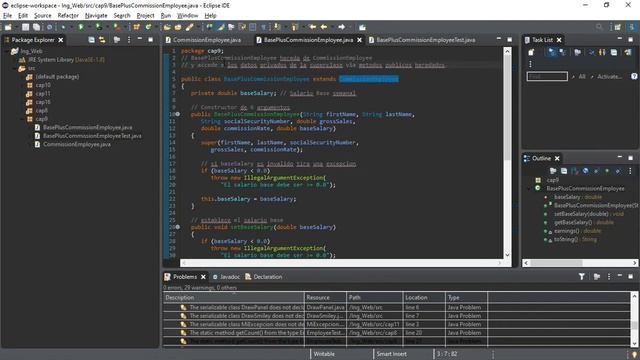The height and width of the screenshot is (360, 640).
Task: Collapse BasePlusCommissionEmployee class in Outline
Action: click(529, 189)
